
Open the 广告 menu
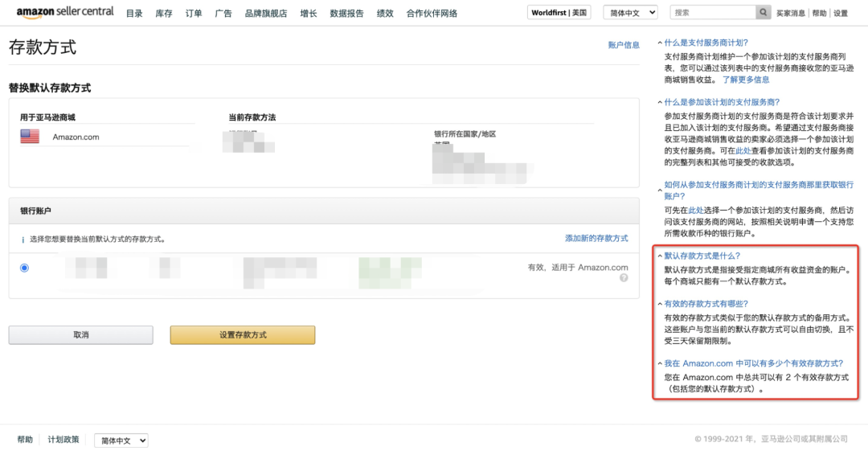pos(223,14)
